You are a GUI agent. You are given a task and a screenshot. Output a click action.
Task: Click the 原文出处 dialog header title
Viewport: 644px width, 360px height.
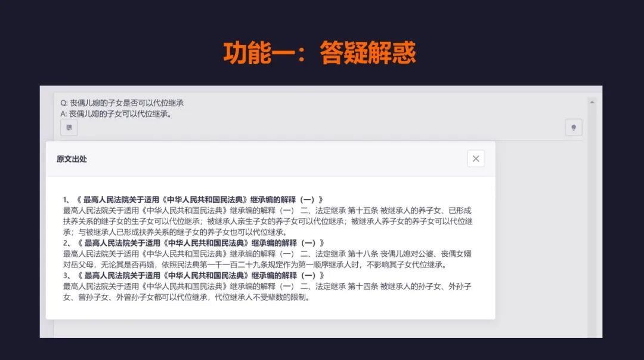tap(72, 159)
